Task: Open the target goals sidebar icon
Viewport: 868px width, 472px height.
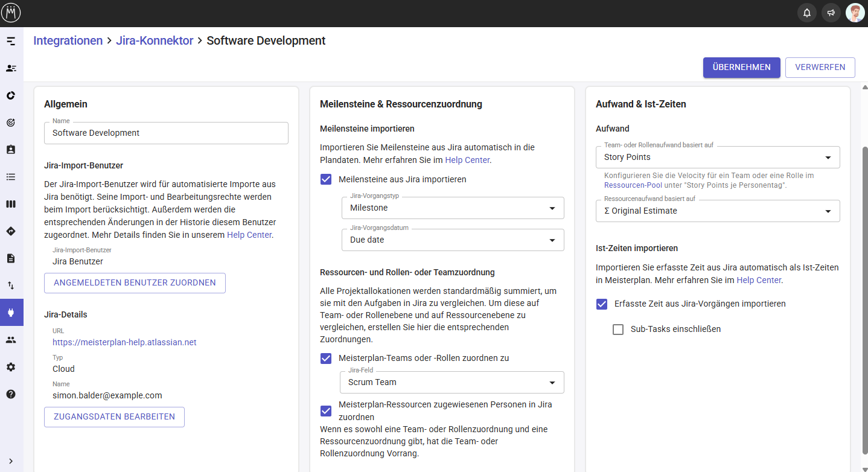Action: coord(11,123)
